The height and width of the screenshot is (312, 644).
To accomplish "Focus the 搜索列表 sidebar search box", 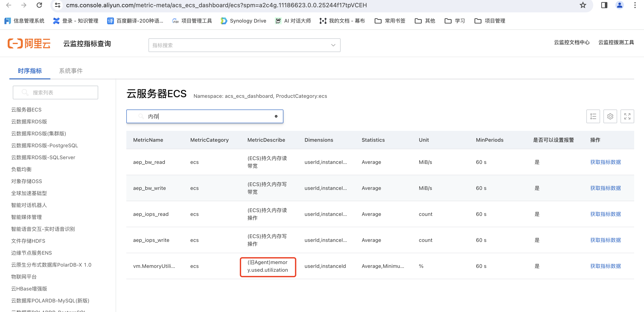I will pos(55,93).
